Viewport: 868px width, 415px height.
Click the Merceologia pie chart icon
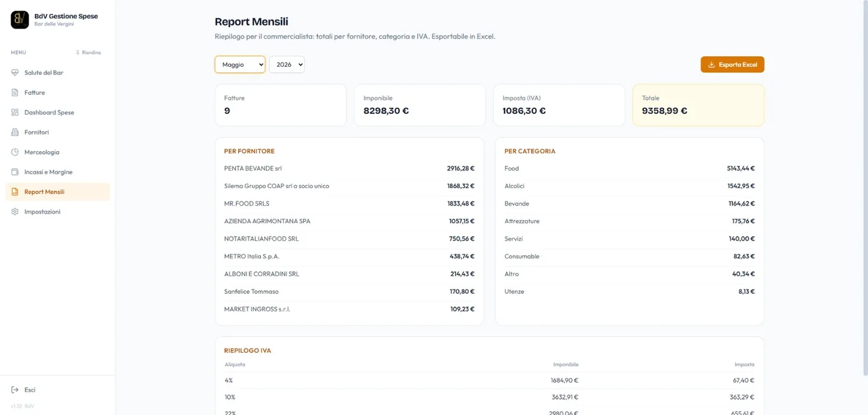tap(15, 152)
